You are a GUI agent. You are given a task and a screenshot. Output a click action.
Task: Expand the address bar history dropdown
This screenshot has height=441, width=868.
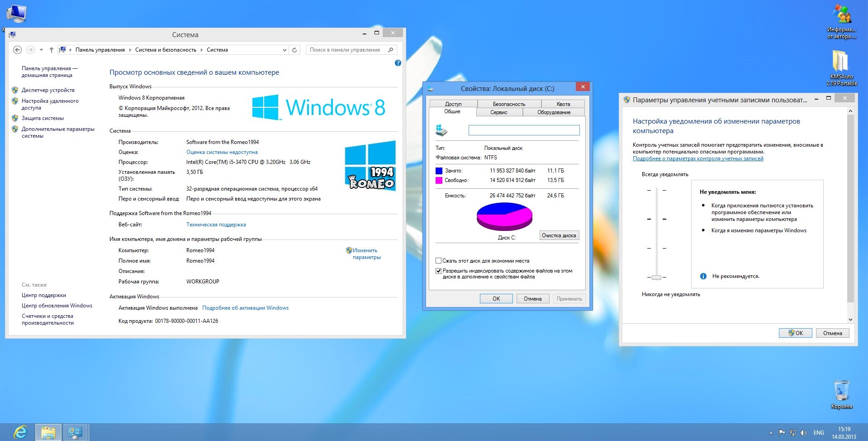pos(285,50)
